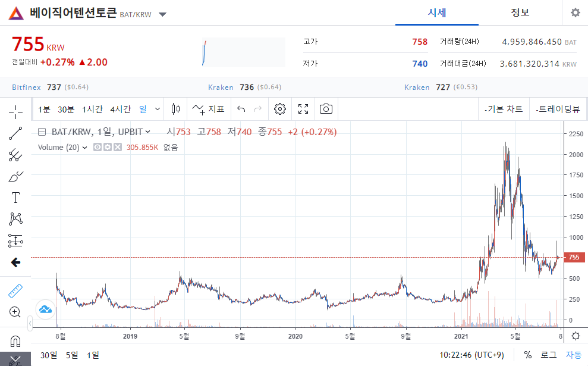Click the 305.855K volume value
Screen dimensions: 588x366
point(142,148)
